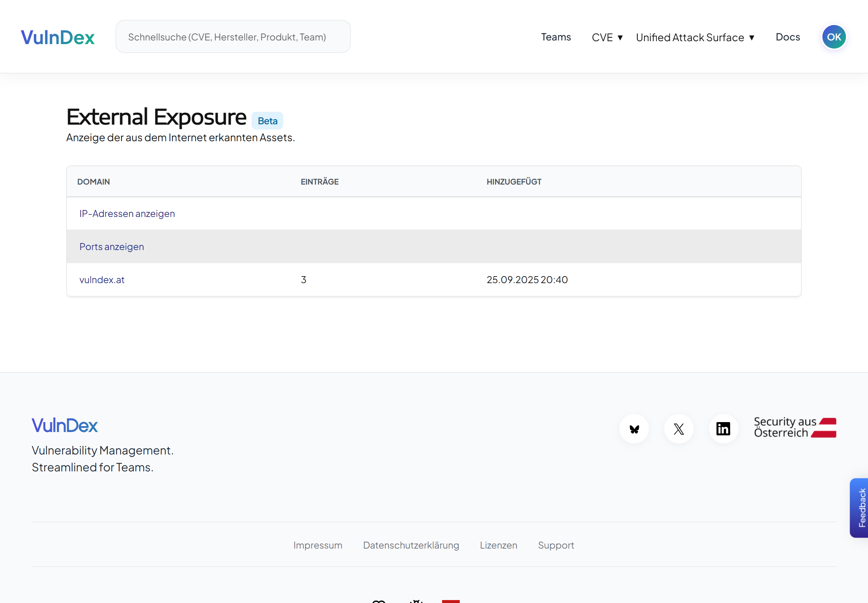Open the Docs menu item

(x=787, y=37)
